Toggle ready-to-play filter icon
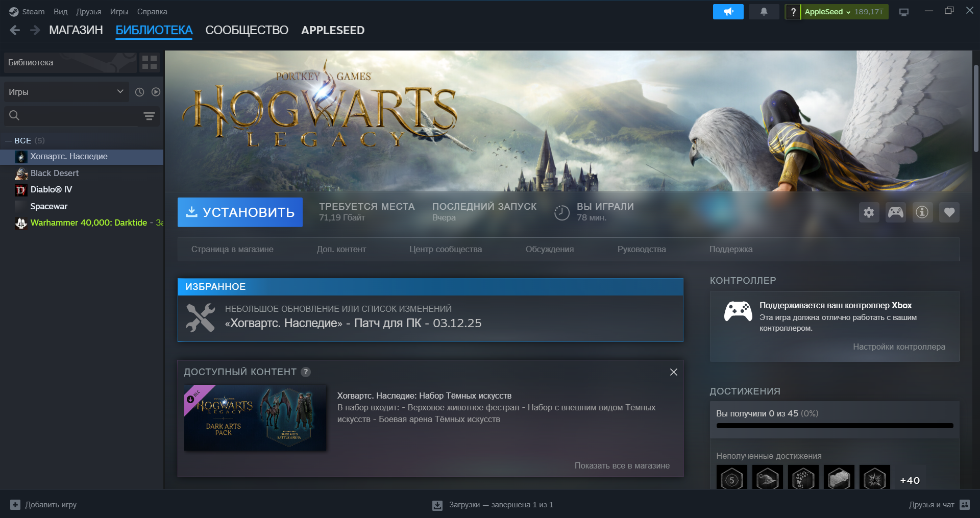Screen dimensions: 980x518 pos(156,92)
